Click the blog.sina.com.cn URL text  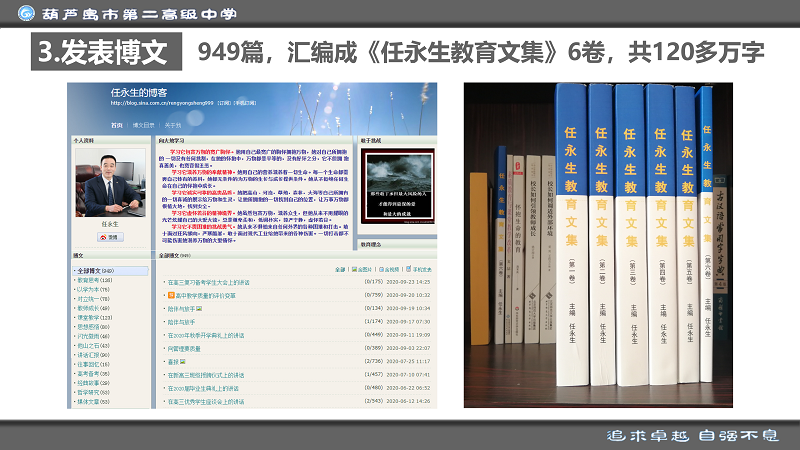click(x=162, y=103)
